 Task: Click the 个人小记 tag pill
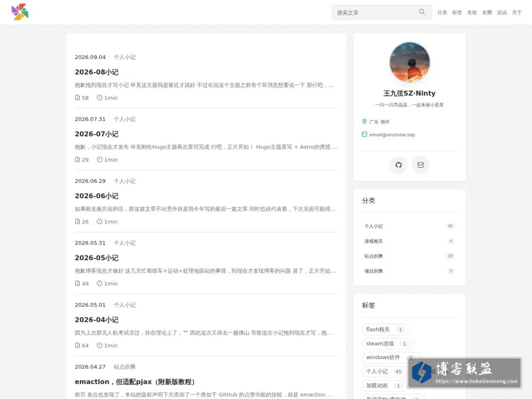click(x=384, y=372)
